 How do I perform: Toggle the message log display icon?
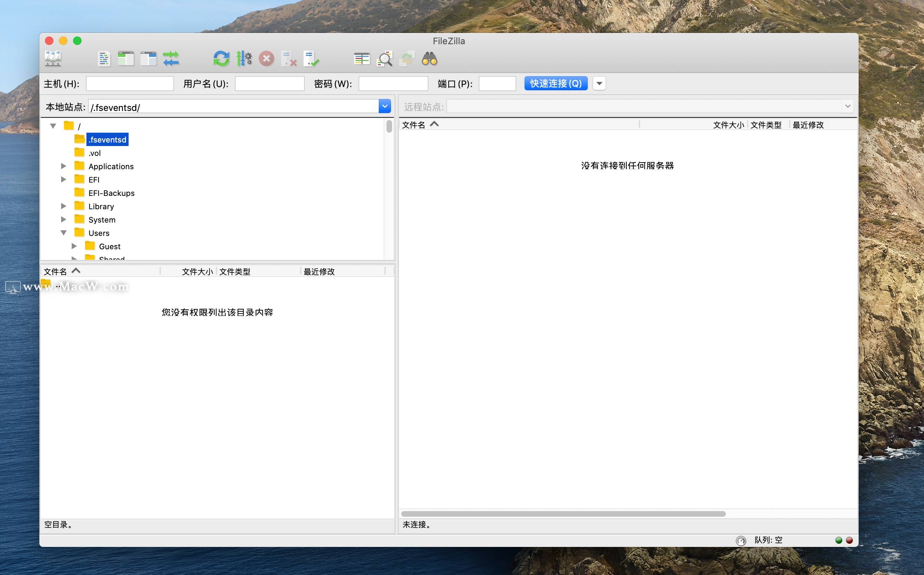pyautogui.click(x=104, y=59)
